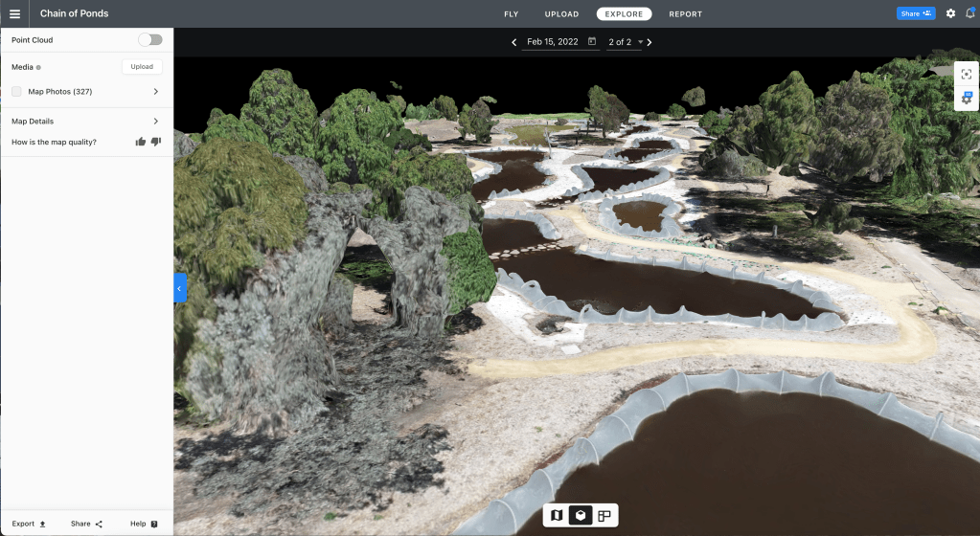The width and height of the screenshot is (980, 536).
Task: Collapse the sidebar with the blue handle
Action: (x=179, y=288)
